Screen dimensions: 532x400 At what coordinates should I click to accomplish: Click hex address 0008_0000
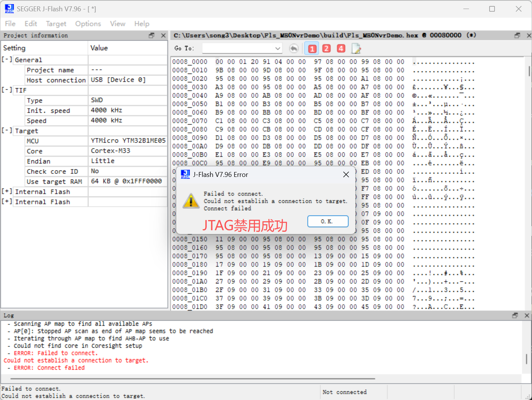190,62
